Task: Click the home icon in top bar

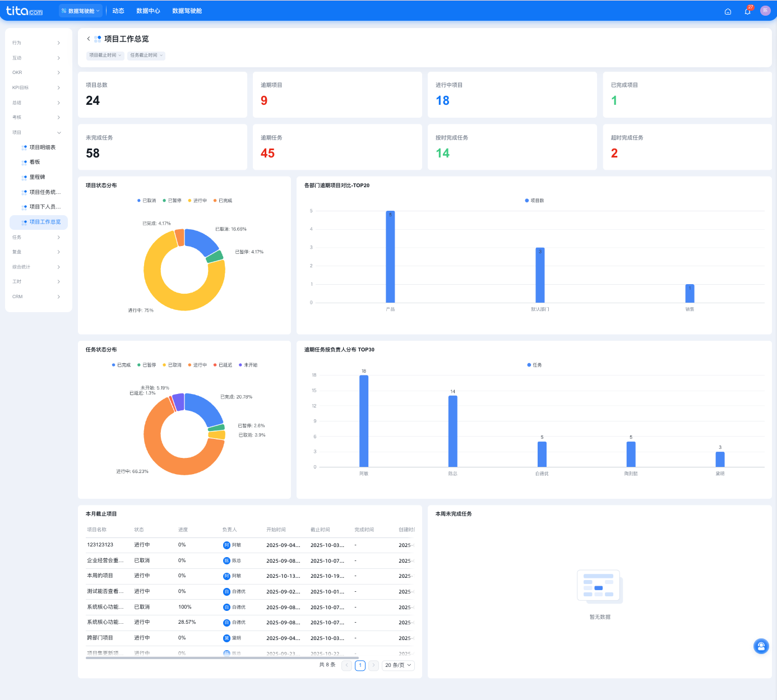Action: click(728, 11)
